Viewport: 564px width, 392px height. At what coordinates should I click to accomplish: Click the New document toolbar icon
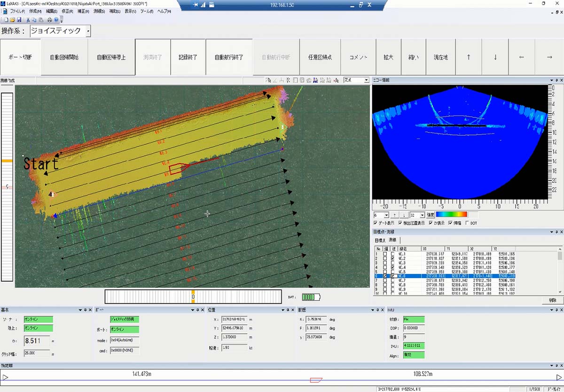coord(6,20)
